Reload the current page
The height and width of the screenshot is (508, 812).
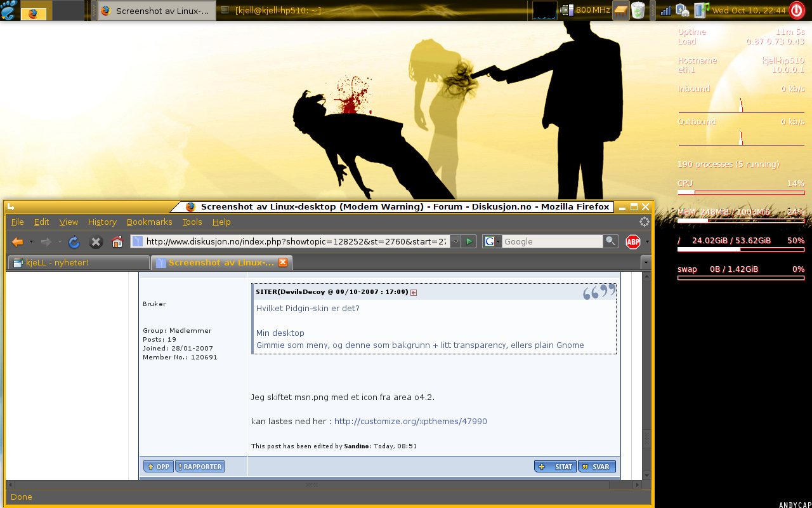(x=74, y=242)
